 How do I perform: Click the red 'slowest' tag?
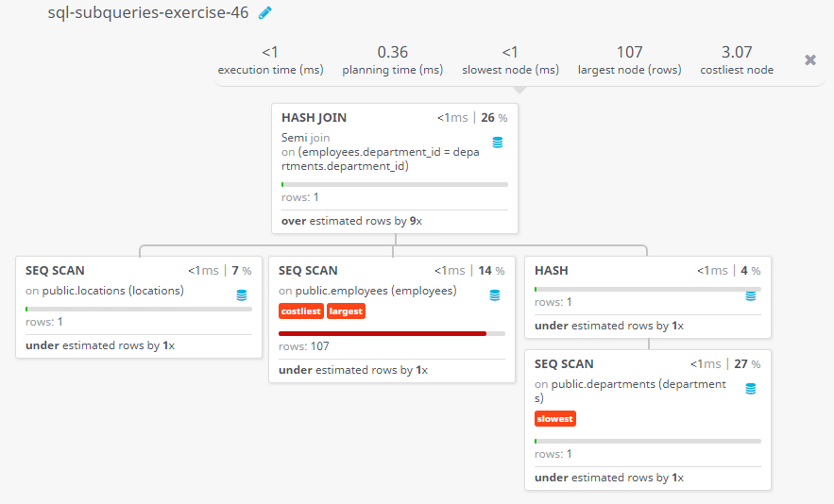(x=555, y=419)
